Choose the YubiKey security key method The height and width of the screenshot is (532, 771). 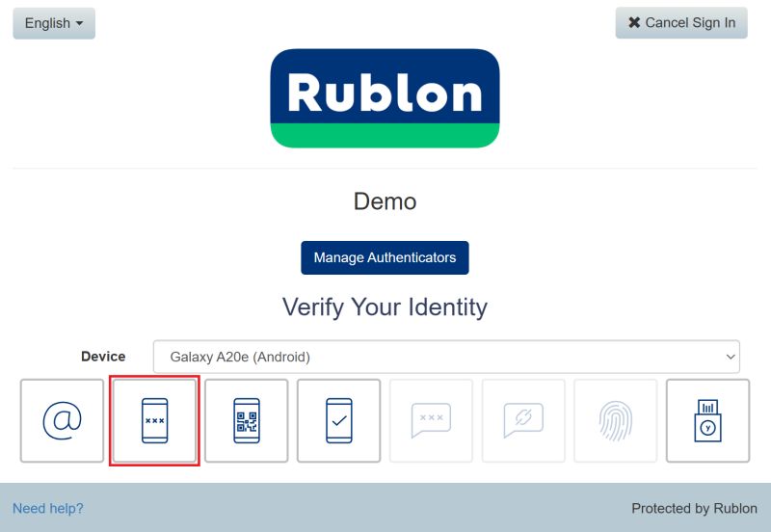[x=708, y=420]
